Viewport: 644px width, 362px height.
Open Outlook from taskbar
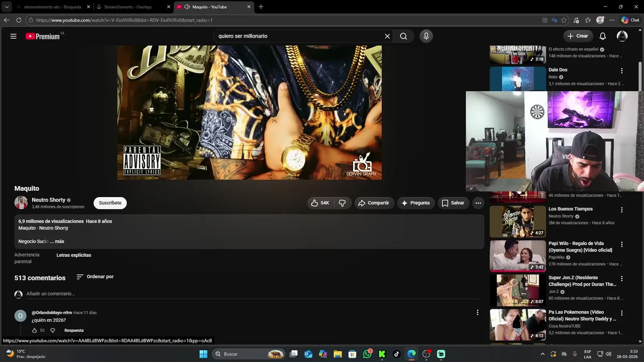pos(308,354)
